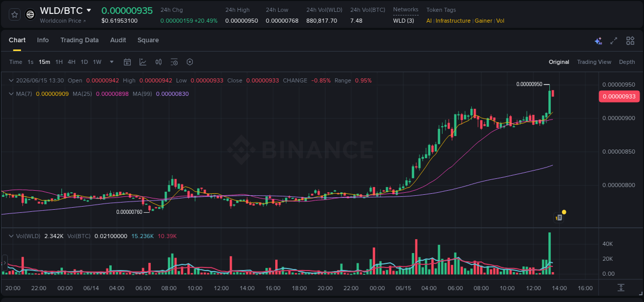The image size is (644, 302).
Task: Open the Trading Data tab
Action: [x=79, y=40]
